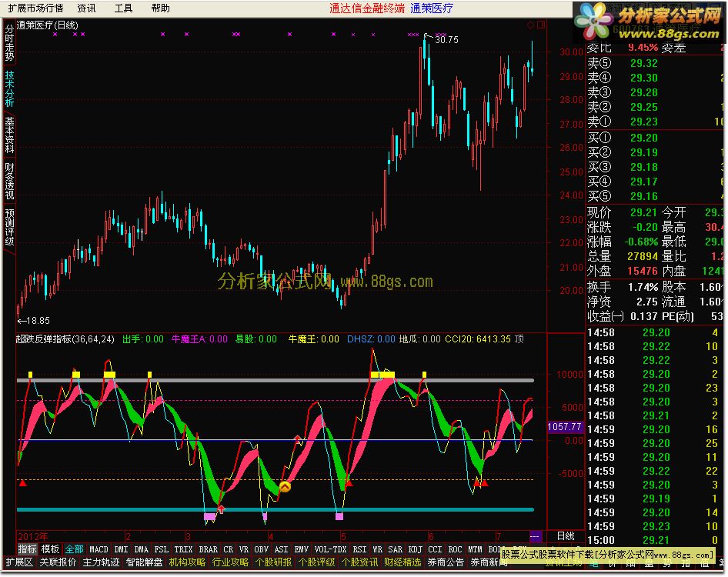
Task: Switch indicator to VOL-TDX
Action: tap(331, 549)
